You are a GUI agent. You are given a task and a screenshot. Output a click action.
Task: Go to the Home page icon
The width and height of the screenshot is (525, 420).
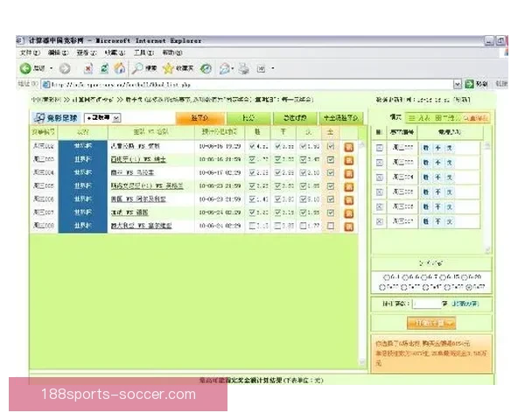click(x=120, y=68)
